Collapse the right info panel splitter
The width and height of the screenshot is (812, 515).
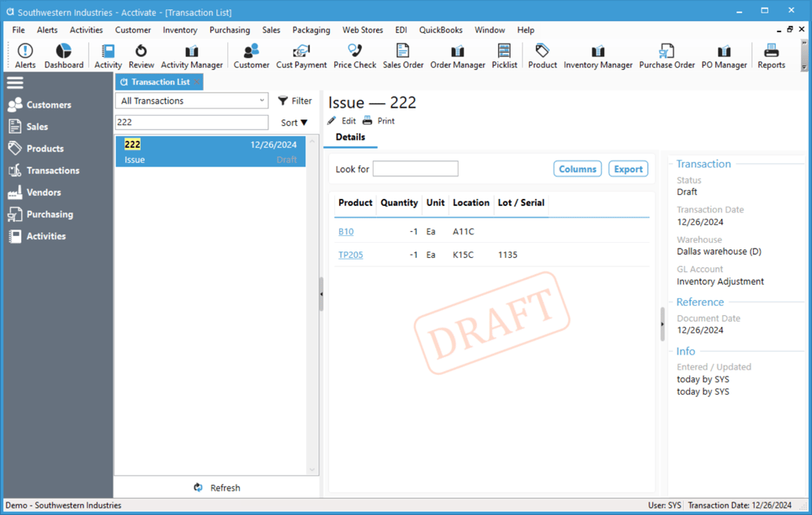tap(663, 324)
